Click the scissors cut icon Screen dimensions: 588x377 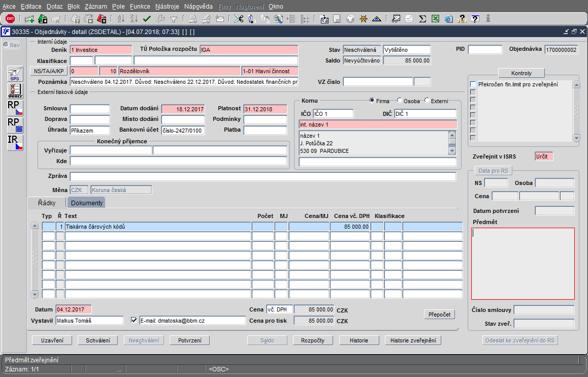[x=239, y=19]
